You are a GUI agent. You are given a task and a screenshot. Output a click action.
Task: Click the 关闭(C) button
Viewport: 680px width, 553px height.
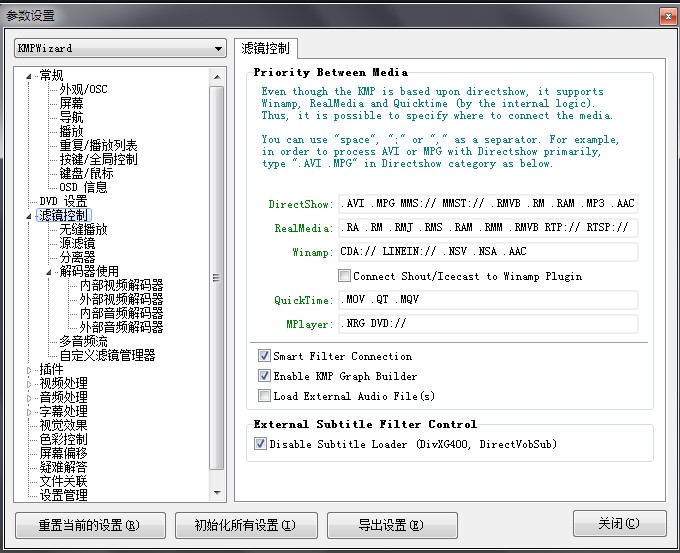pyautogui.click(x=619, y=524)
